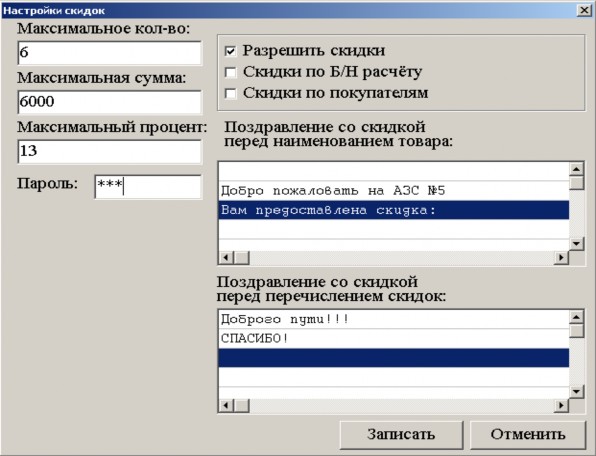Viewport: 596px width, 456px height.
Task: Select the 'СПАСИБО!' row
Action: click(x=394, y=339)
